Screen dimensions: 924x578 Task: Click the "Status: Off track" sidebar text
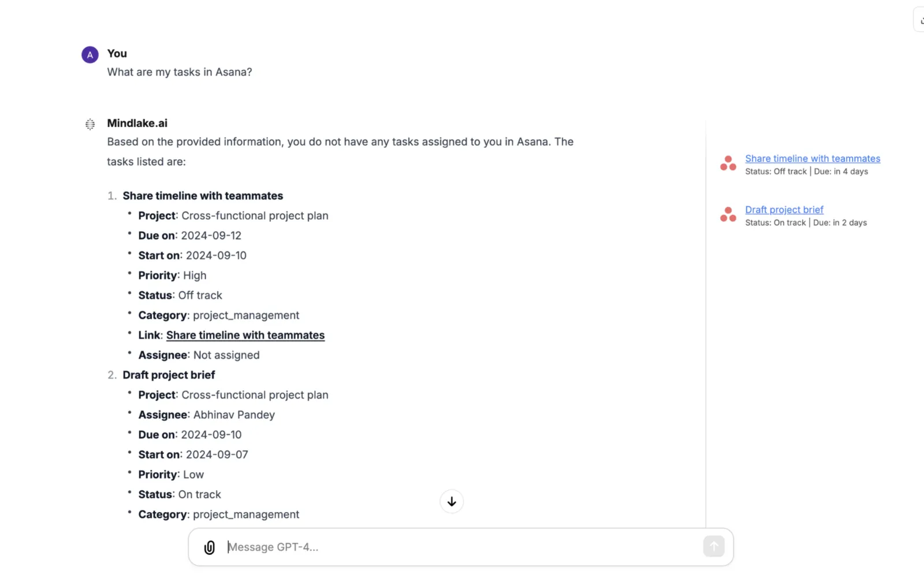tap(776, 172)
